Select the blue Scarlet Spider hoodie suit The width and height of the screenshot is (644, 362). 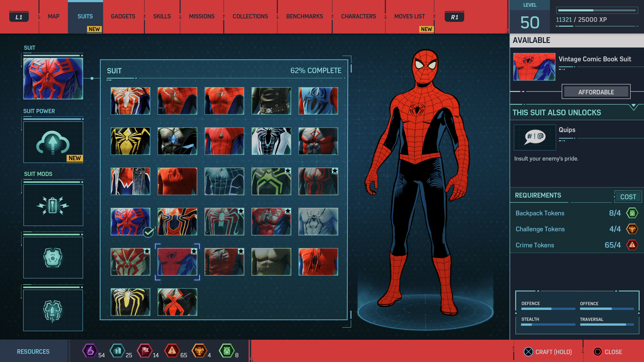click(318, 101)
